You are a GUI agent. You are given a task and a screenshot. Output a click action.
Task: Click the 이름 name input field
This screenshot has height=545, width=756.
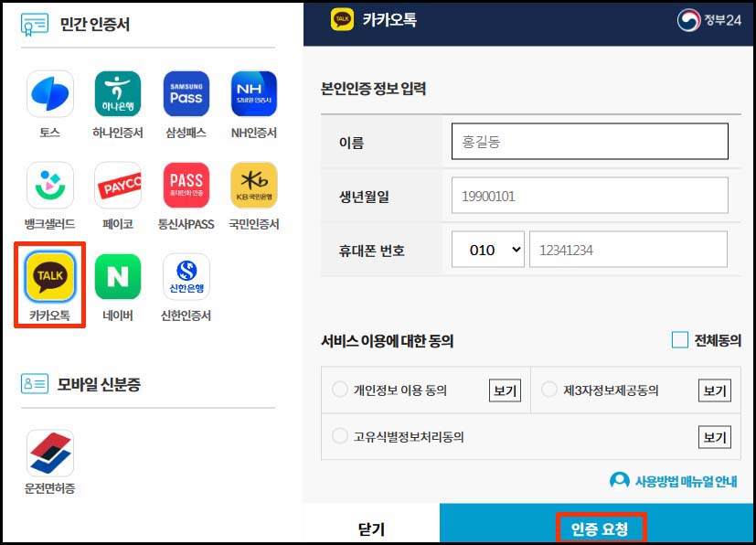tap(590, 142)
